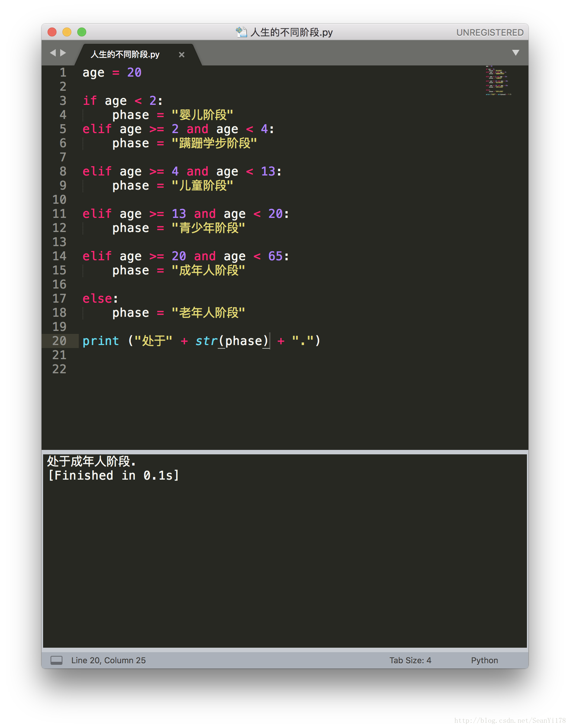Viewport: 570px width, 728px height.
Task: Click the yellow minimize window button
Action: point(67,32)
